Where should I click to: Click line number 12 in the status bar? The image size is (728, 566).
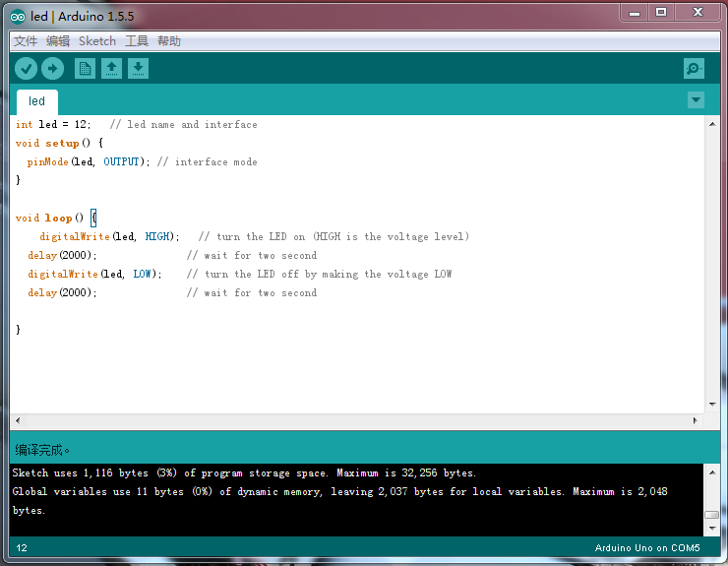[x=22, y=548]
